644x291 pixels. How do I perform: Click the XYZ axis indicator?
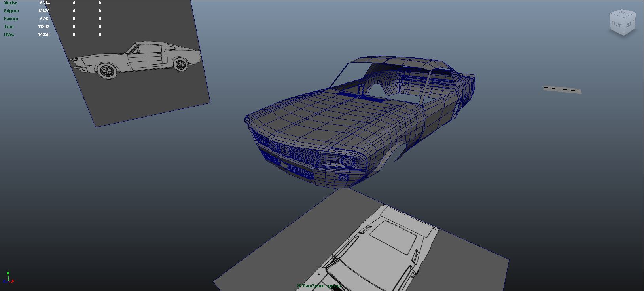pyautogui.click(x=8, y=278)
